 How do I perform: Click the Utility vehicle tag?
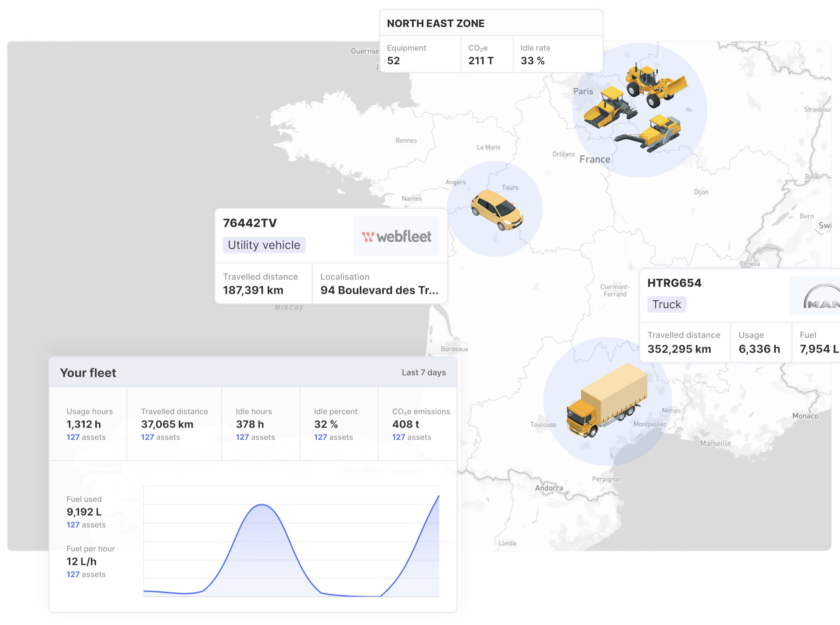pyautogui.click(x=264, y=245)
